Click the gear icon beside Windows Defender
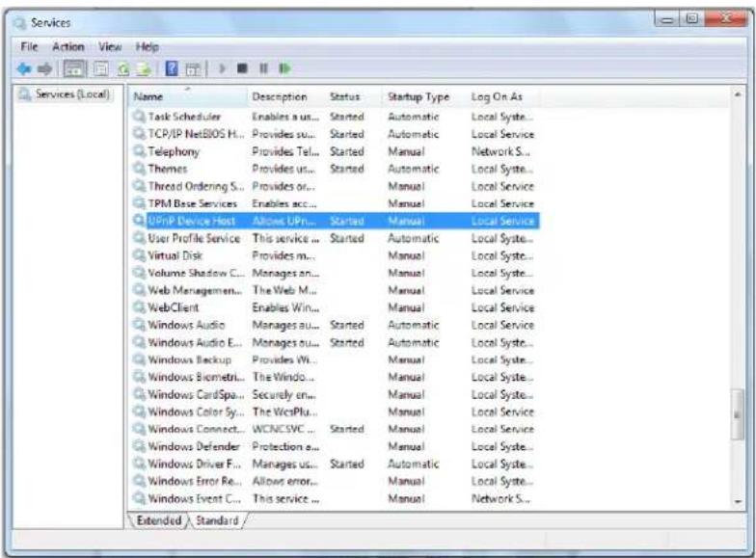Viewport: 756px width, 558px height. click(x=139, y=445)
